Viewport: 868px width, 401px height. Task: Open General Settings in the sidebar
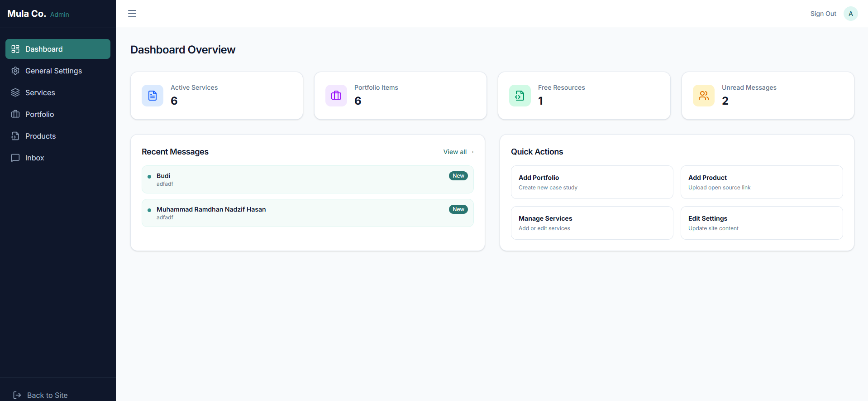58,71
